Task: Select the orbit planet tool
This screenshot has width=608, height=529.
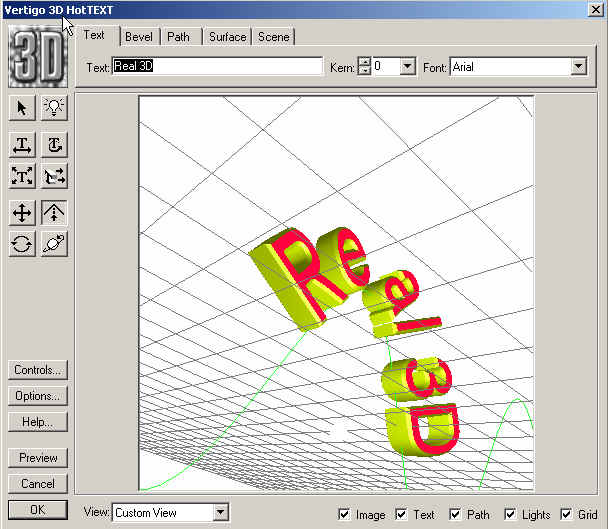Action: (x=54, y=244)
